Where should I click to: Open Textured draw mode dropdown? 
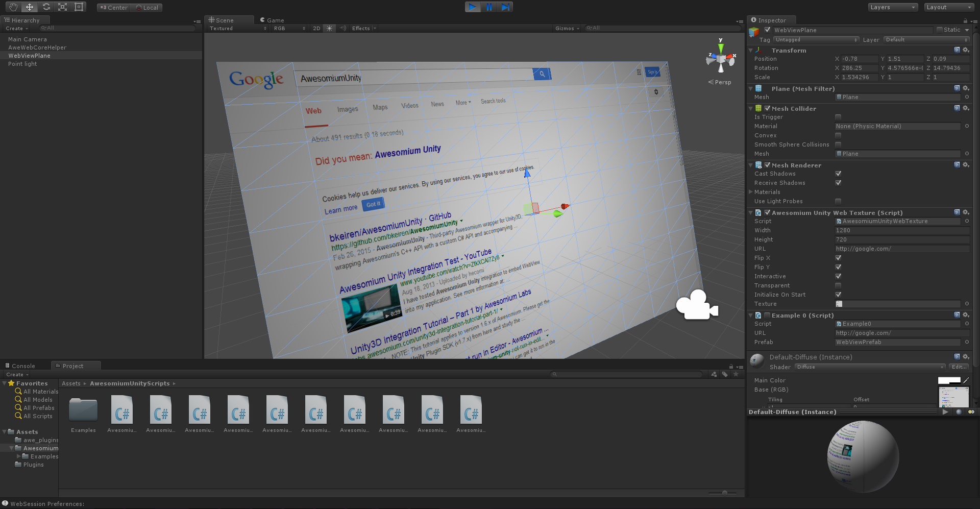coord(238,29)
